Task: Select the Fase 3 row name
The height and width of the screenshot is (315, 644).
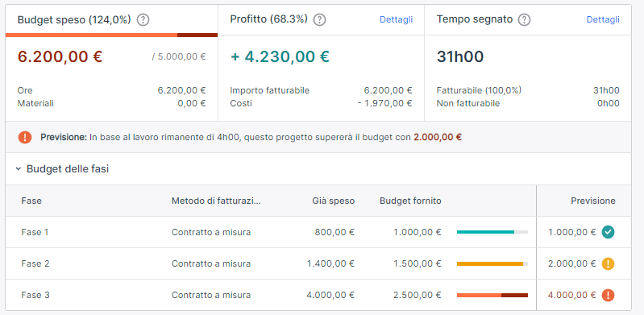Action: (35, 295)
